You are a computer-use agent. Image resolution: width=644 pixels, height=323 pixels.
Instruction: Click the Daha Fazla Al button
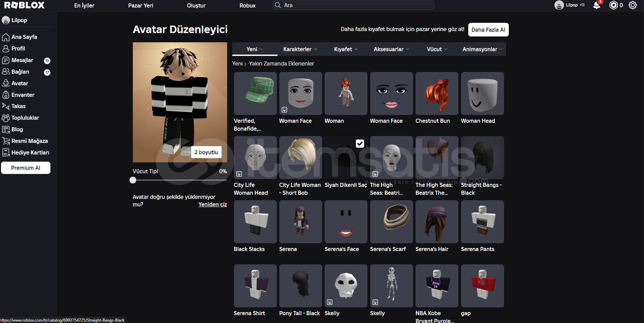(x=488, y=30)
